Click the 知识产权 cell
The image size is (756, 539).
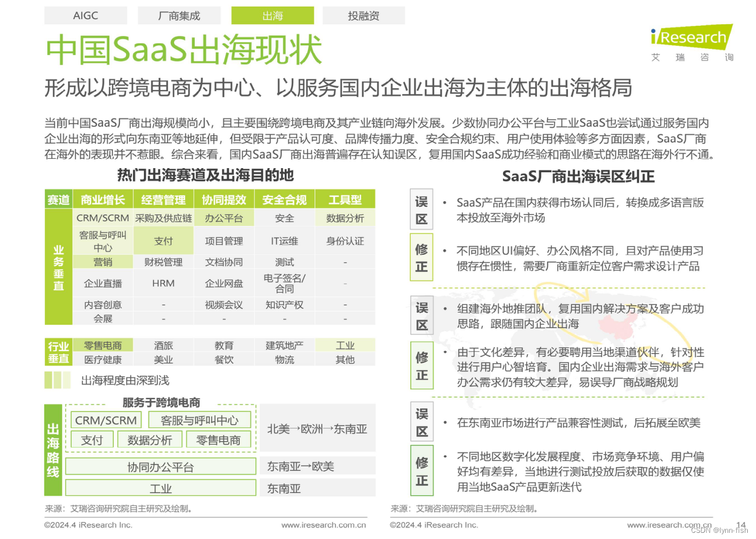coord(284,305)
